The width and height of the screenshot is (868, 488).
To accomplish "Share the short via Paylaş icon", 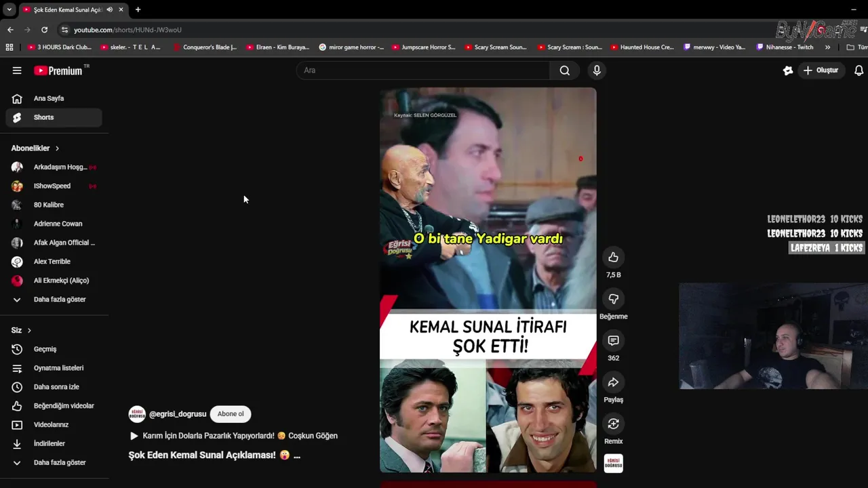I will click(x=613, y=382).
